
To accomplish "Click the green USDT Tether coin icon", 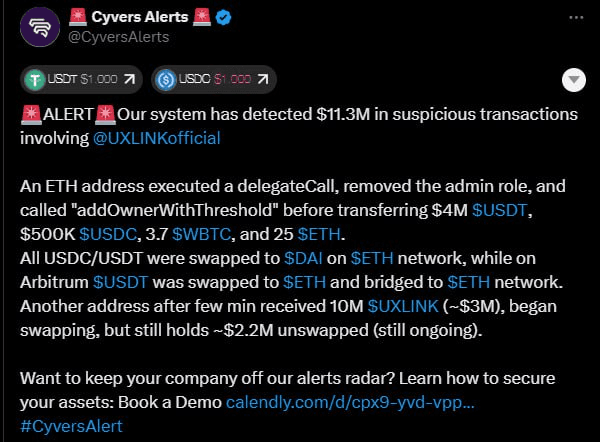I will [x=34, y=80].
